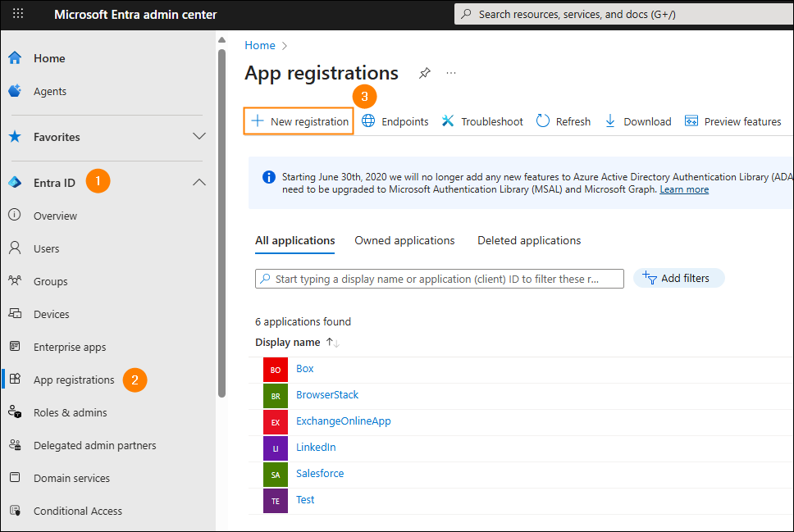Click the New registration button
Viewport: 794px width, 532px height.
pos(300,121)
